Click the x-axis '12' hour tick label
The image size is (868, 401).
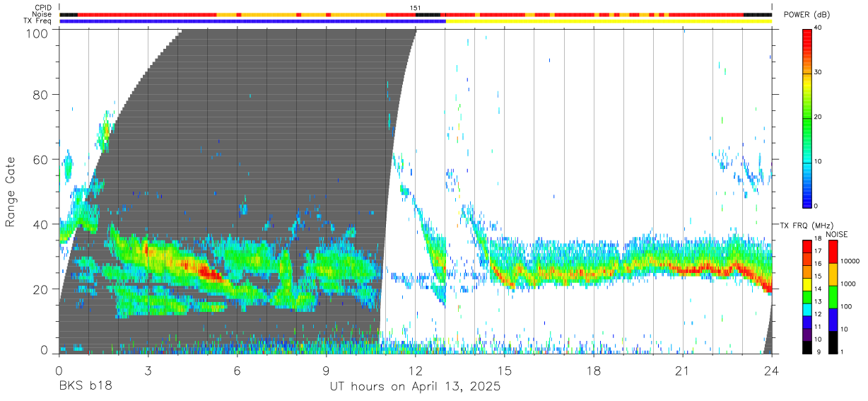tap(415, 371)
